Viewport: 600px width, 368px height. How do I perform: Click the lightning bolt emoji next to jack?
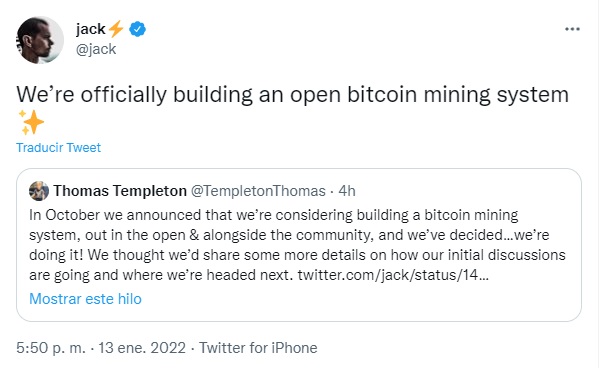[x=116, y=29]
